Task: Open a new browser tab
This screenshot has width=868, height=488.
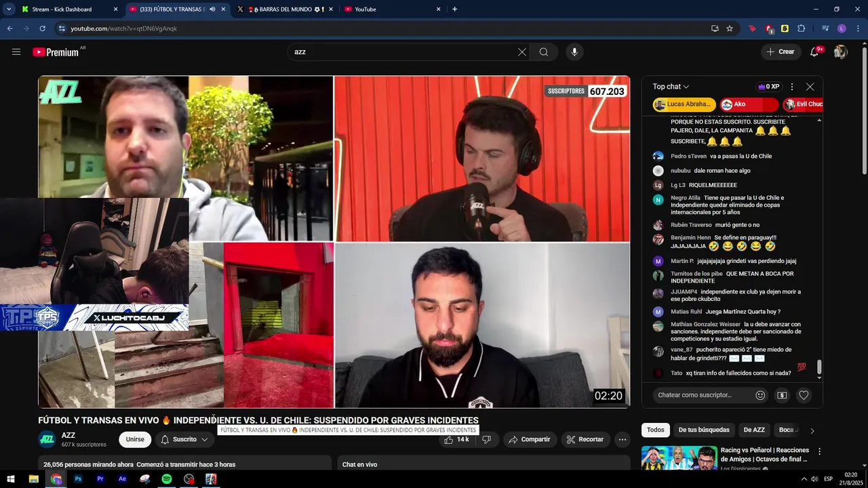Action: [454, 9]
